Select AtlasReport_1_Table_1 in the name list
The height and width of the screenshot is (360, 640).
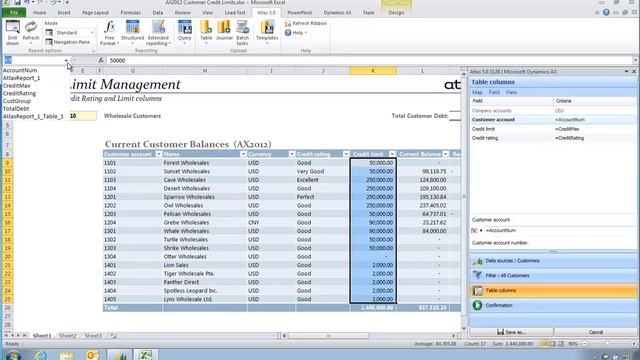(x=33, y=116)
